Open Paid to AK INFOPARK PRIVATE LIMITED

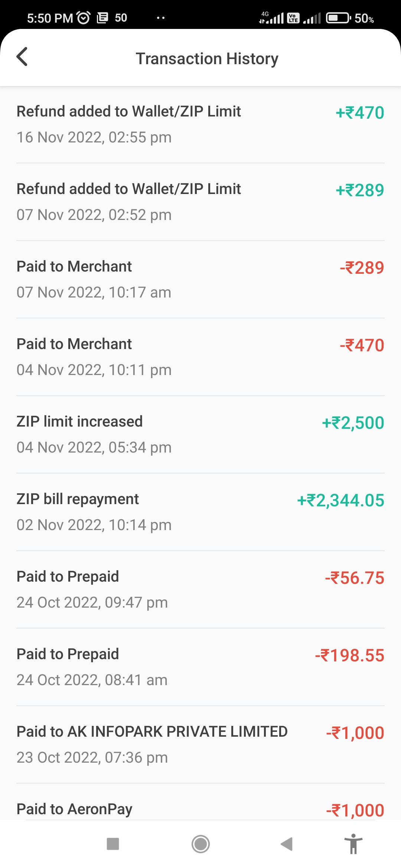(200, 744)
